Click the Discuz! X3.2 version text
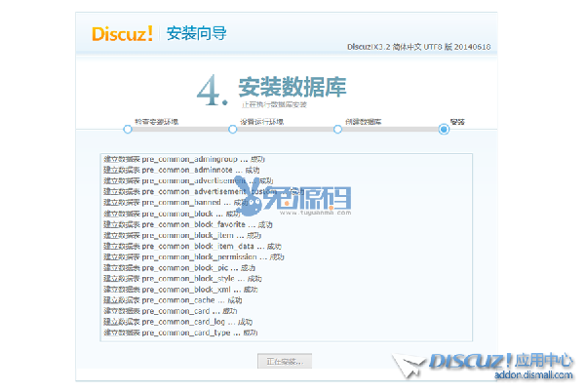The image size is (585, 392). point(418,47)
